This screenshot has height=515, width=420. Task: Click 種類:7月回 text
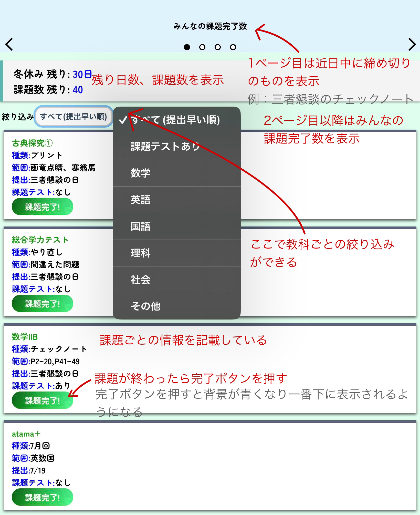(x=31, y=446)
